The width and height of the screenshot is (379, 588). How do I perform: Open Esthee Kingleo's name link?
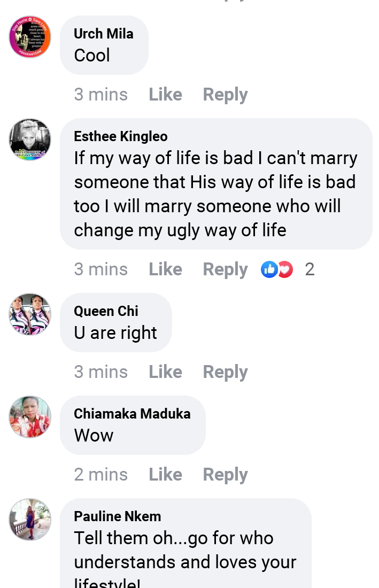pyautogui.click(x=121, y=136)
